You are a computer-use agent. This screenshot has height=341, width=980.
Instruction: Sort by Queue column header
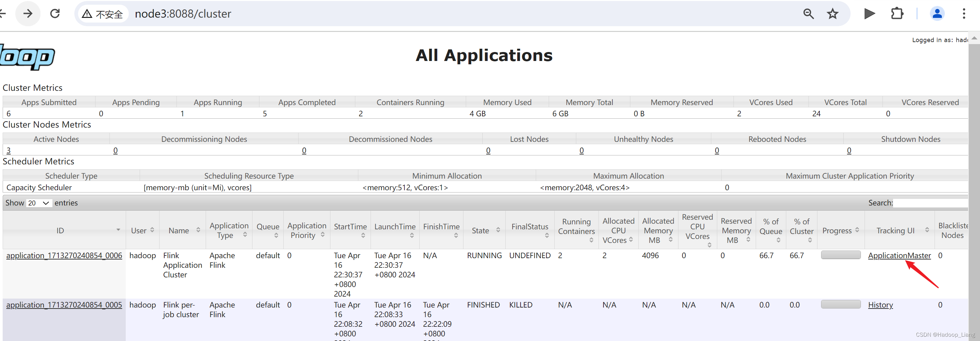[x=268, y=230]
